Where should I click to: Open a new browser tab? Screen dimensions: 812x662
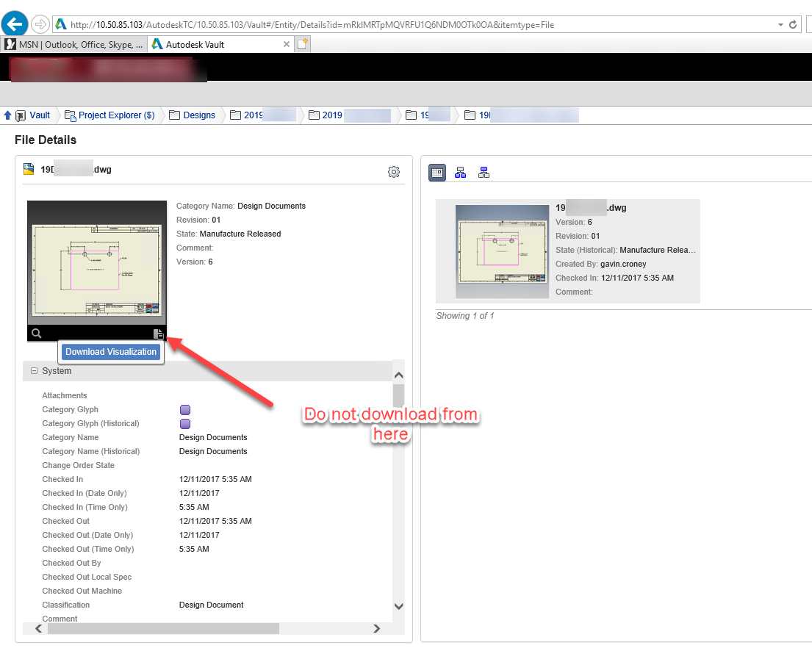[303, 45]
